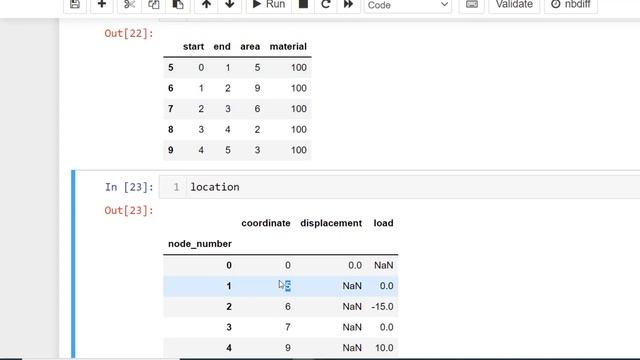Run the selected cell
This screenshot has height=360, width=640.
tap(269, 5)
